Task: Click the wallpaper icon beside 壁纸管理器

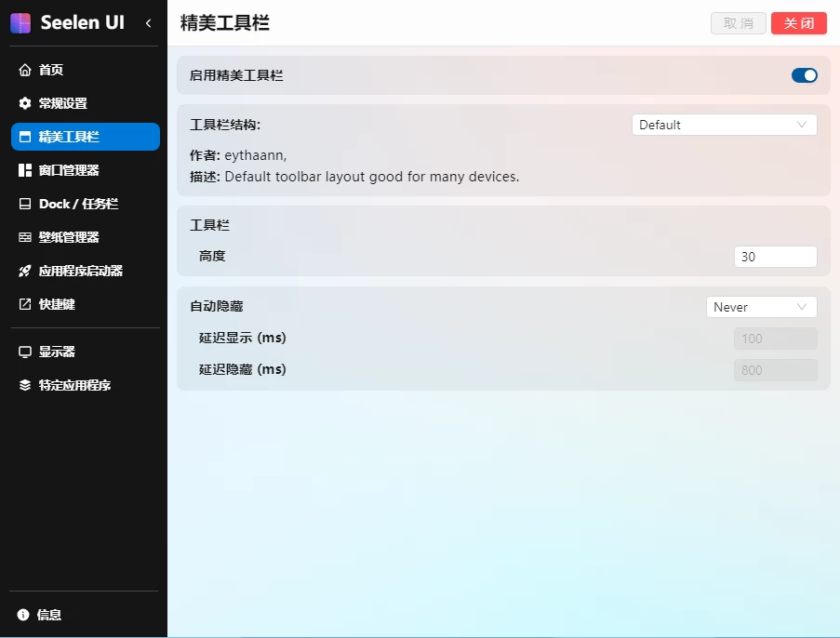Action: click(x=25, y=237)
